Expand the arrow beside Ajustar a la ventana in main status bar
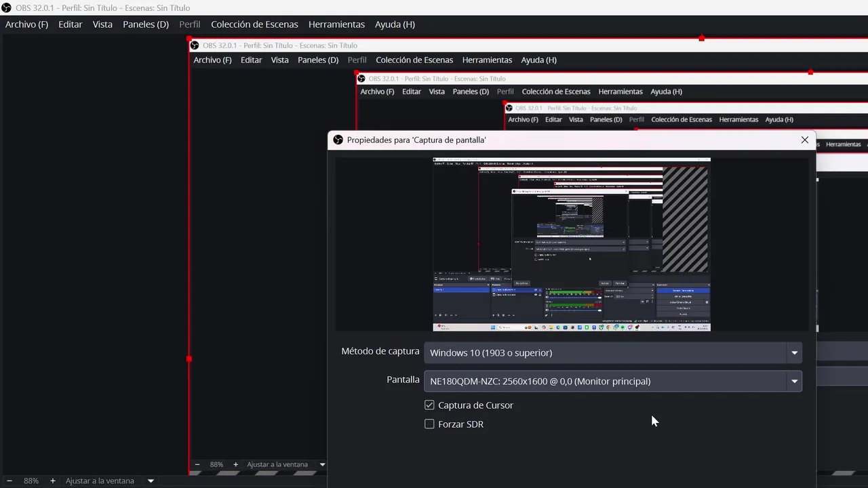The image size is (868, 488). [x=151, y=481]
